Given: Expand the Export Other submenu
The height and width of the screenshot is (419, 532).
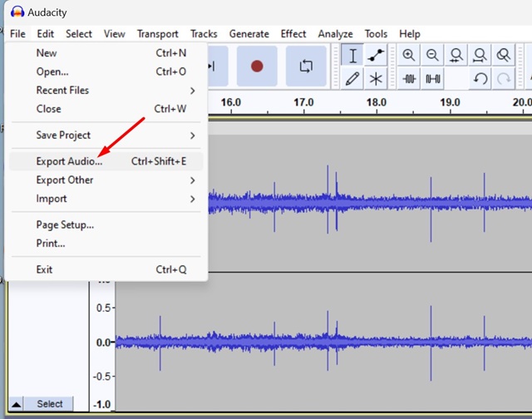Looking at the screenshot, I should [x=106, y=180].
